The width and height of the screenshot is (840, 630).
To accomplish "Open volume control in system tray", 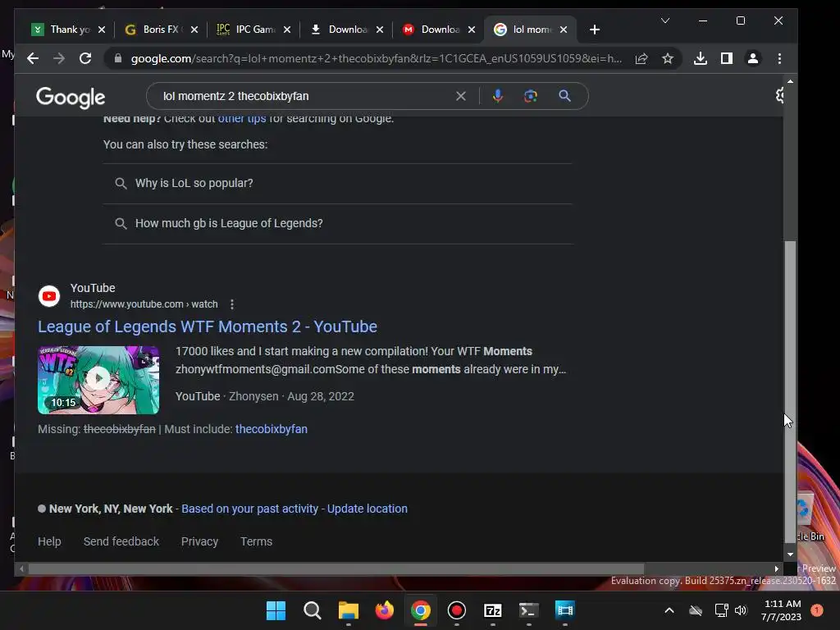I will click(x=741, y=610).
